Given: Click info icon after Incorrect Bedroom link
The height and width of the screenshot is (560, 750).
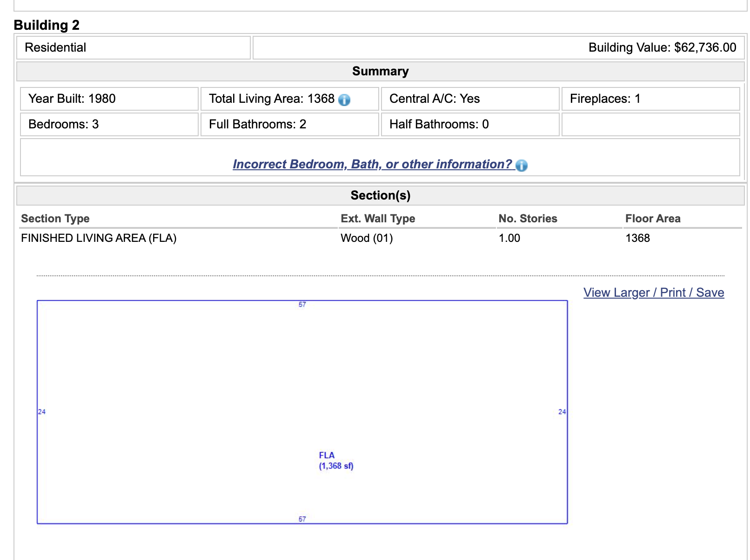Looking at the screenshot, I should click(522, 165).
